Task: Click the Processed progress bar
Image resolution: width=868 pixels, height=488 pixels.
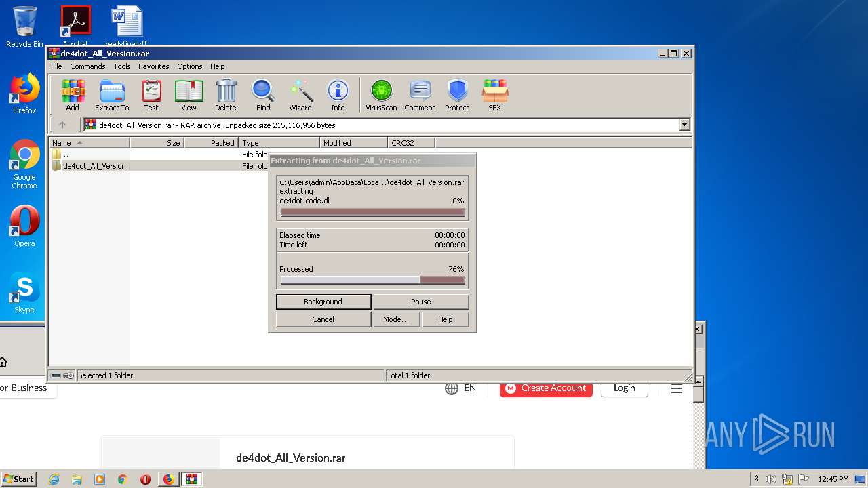Action: click(x=373, y=280)
